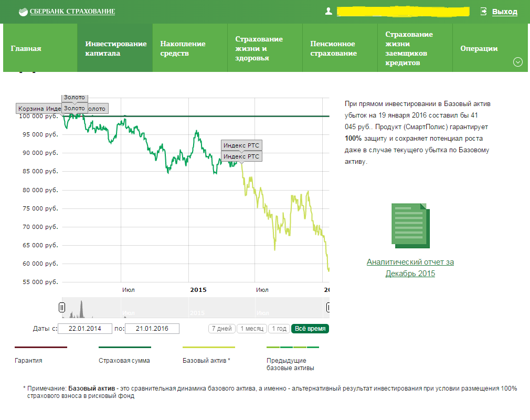Select the "1 месяц" period button
The width and height of the screenshot is (530, 420).
(252, 329)
